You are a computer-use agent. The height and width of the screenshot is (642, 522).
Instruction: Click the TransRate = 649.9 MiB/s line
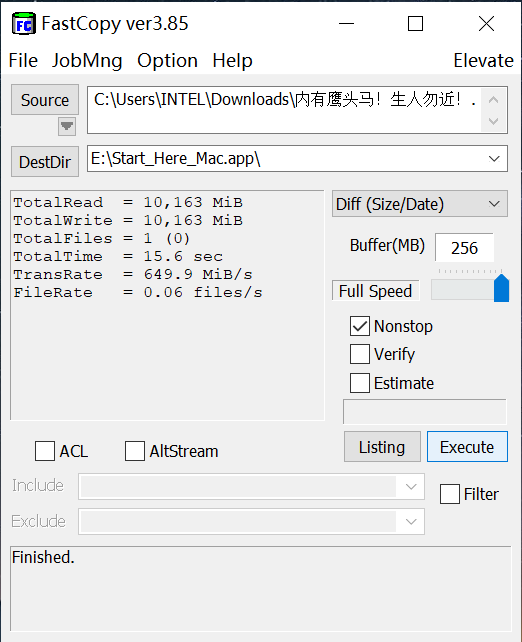point(133,274)
